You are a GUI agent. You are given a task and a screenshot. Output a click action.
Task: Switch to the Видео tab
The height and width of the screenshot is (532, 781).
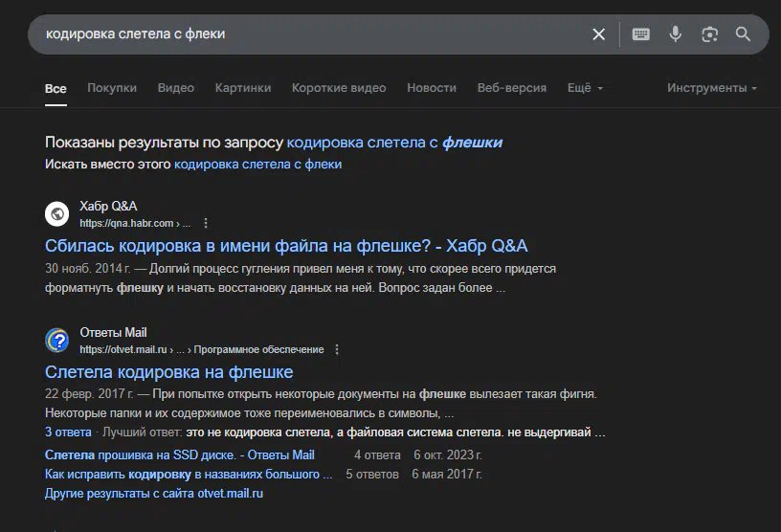[x=176, y=88]
